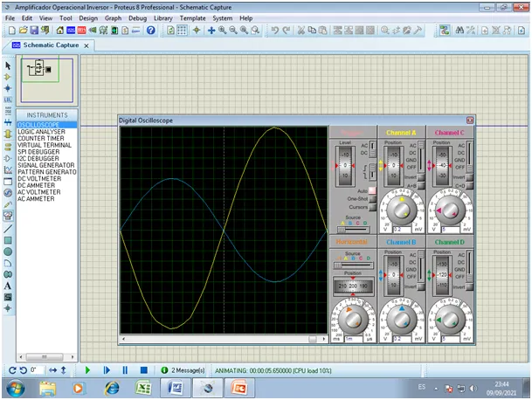Screen dimensions: 532x400
Task: Click Channel A volts/div rotary knob
Action: coord(402,210)
